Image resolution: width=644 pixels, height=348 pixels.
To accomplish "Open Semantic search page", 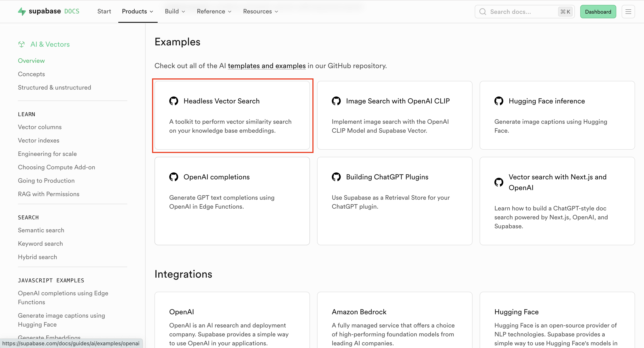I will pos(41,230).
